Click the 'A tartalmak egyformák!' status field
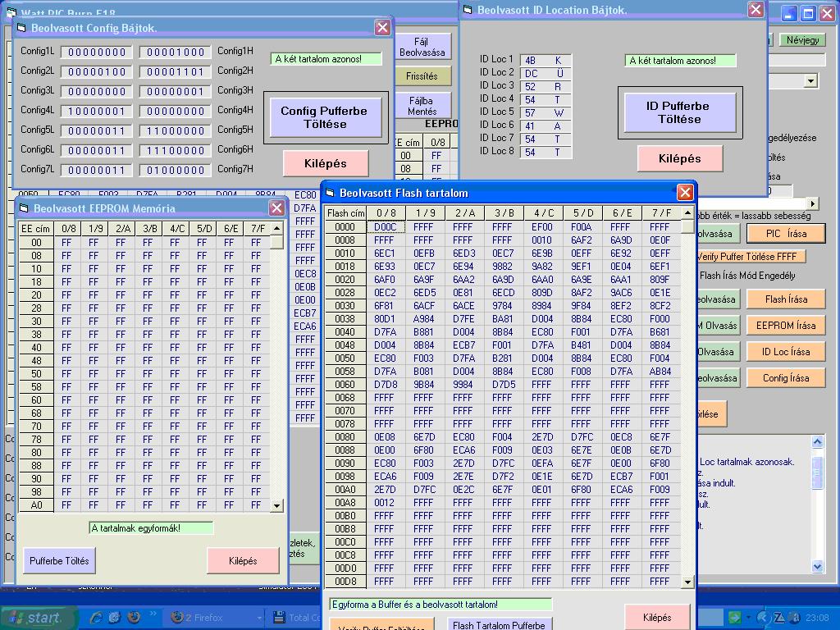 click(x=151, y=528)
